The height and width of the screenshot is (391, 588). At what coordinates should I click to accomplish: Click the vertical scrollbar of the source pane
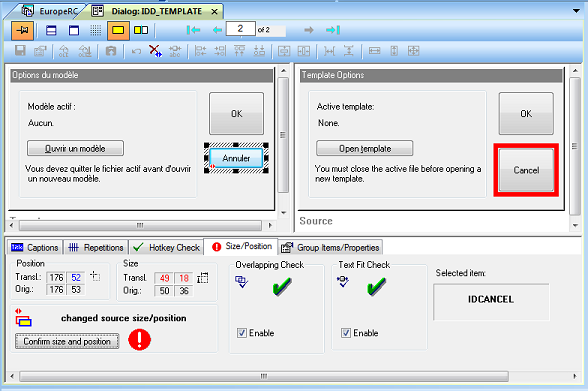tap(574, 147)
